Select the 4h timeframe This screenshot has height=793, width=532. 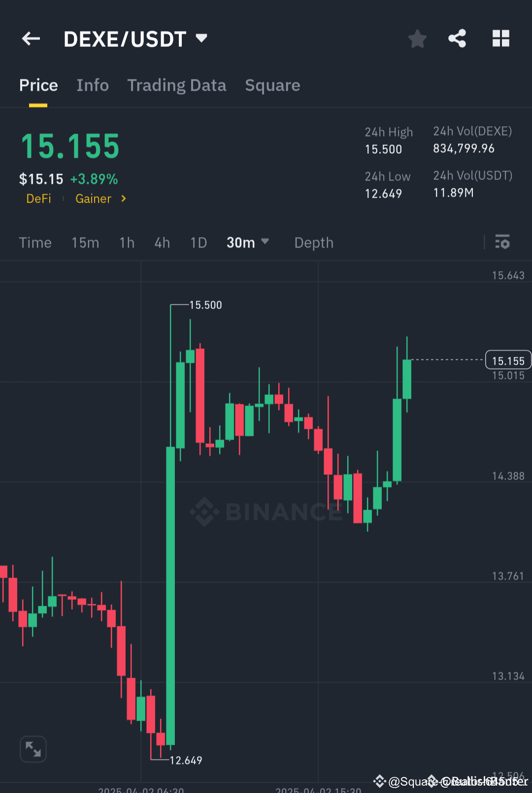pyautogui.click(x=162, y=242)
